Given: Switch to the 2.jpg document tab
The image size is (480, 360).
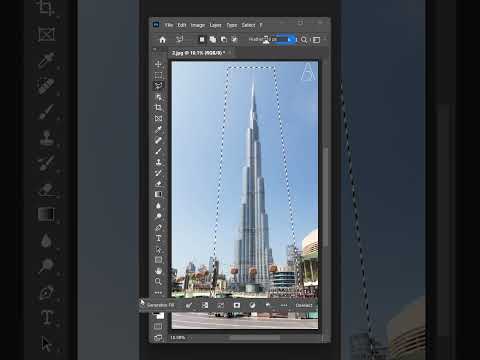Looking at the screenshot, I should tap(199, 53).
